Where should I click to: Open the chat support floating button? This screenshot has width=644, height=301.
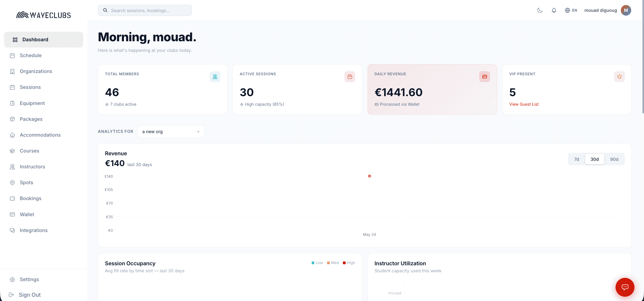(x=625, y=287)
